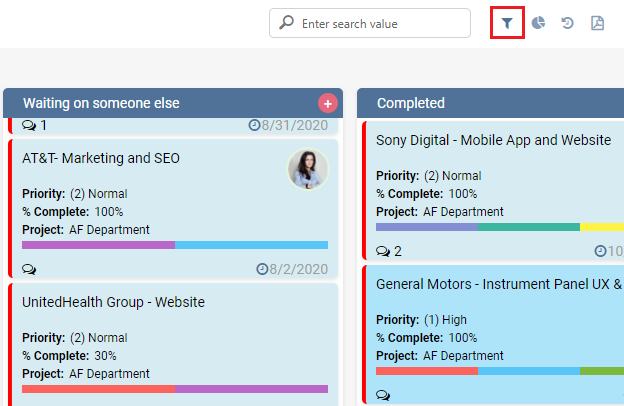Click AF Department project on UnitedHealth card

pos(109,374)
